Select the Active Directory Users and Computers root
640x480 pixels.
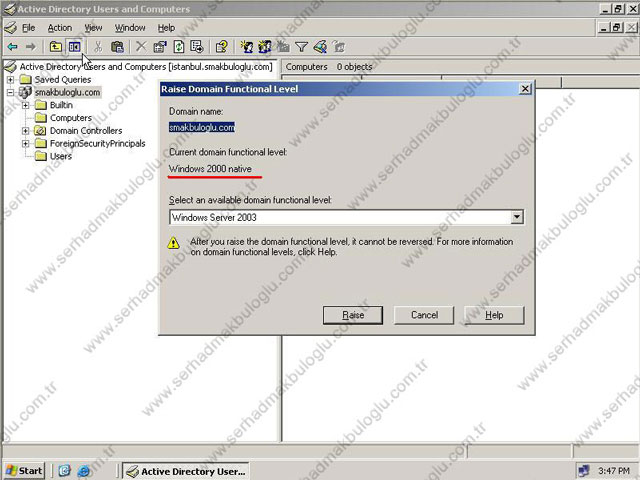click(x=146, y=67)
